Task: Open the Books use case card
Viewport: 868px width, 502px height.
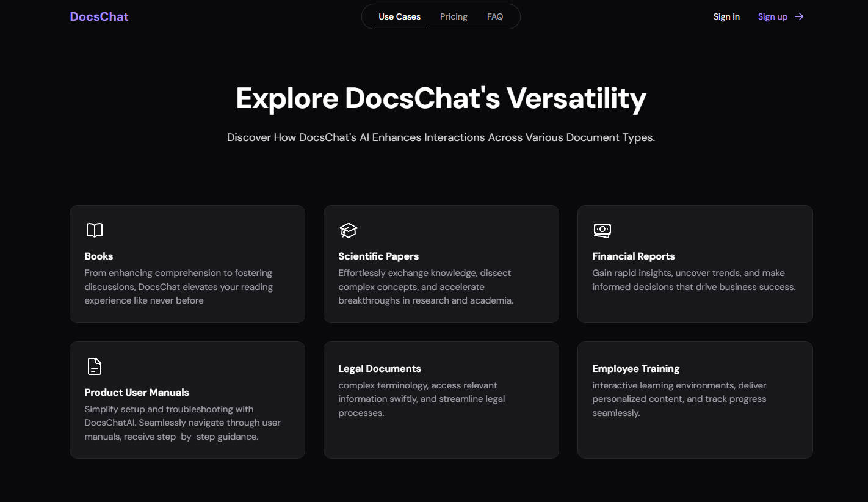Action: click(187, 264)
